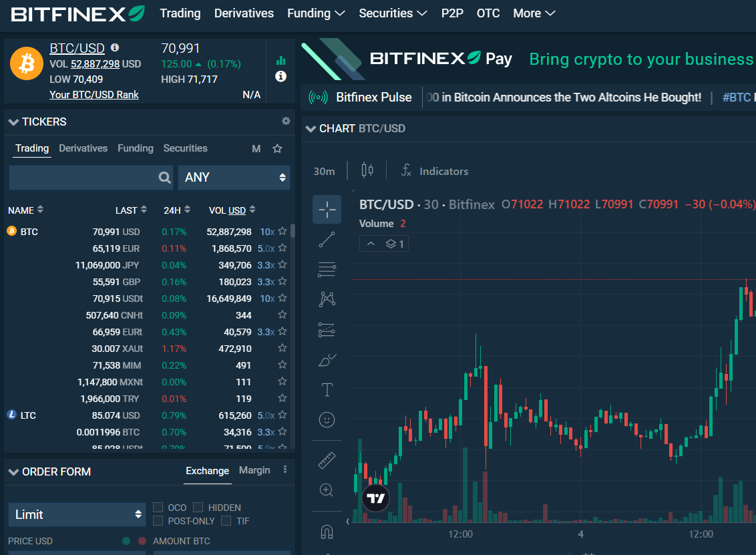Image resolution: width=756 pixels, height=555 pixels.
Task: Open the Derivatives nav item
Action: [x=244, y=13]
